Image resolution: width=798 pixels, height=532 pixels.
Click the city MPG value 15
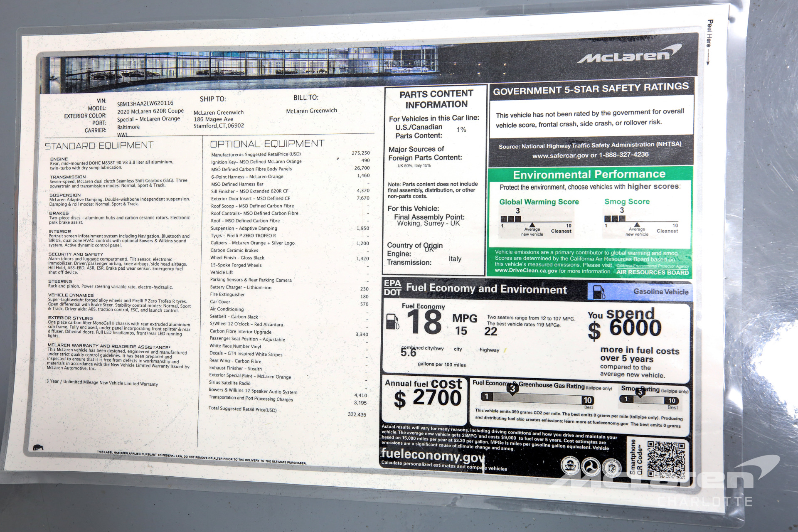(x=461, y=331)
